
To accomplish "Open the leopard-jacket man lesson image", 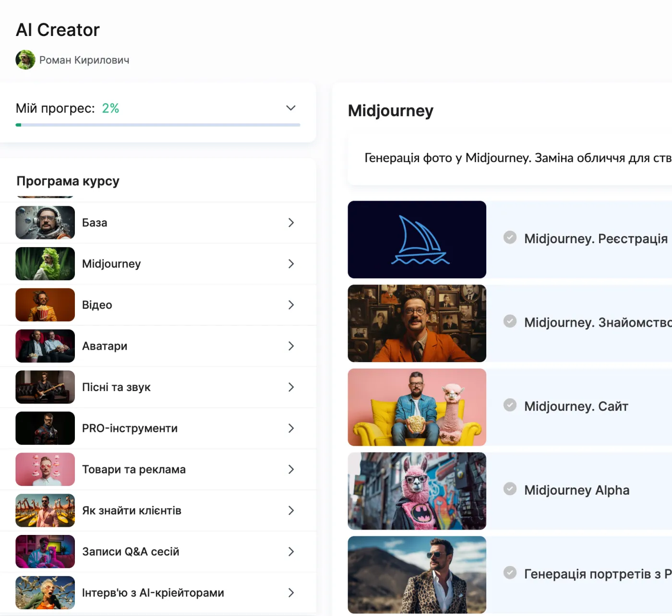I will (417, 575).
